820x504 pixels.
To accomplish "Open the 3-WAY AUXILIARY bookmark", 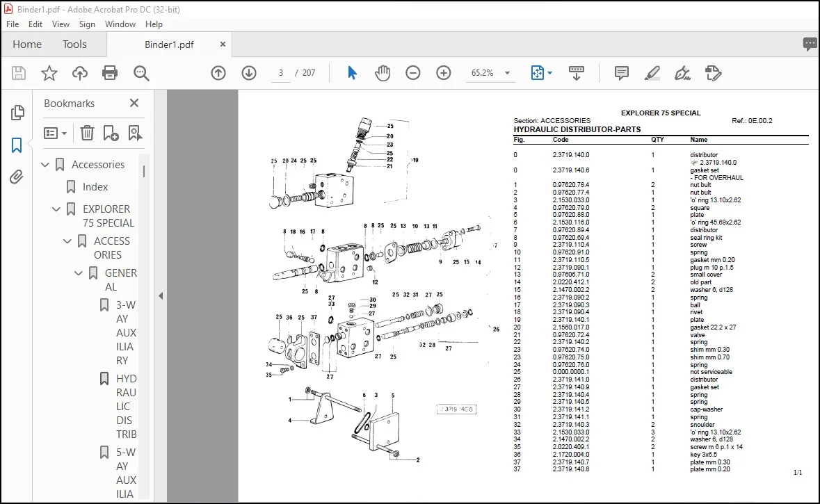I will (126, 332).
